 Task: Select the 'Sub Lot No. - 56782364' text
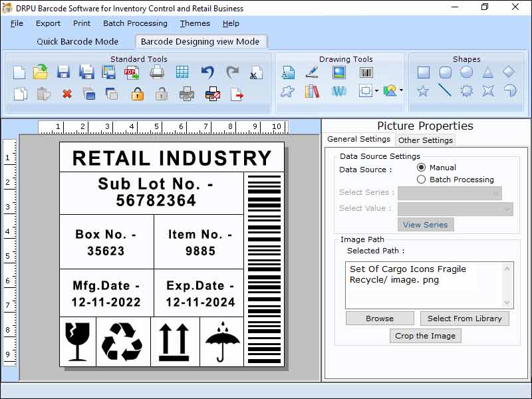(x=156, y=192)
